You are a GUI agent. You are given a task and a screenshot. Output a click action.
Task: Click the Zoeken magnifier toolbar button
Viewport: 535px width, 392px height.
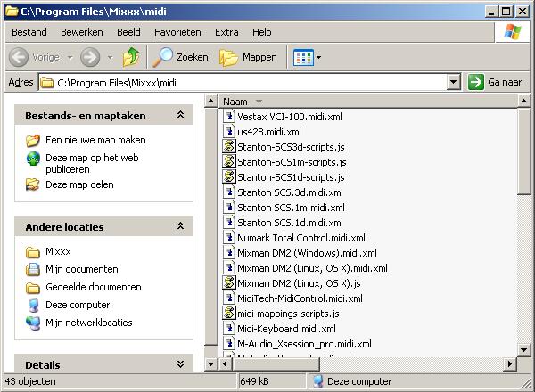(180, 57)
